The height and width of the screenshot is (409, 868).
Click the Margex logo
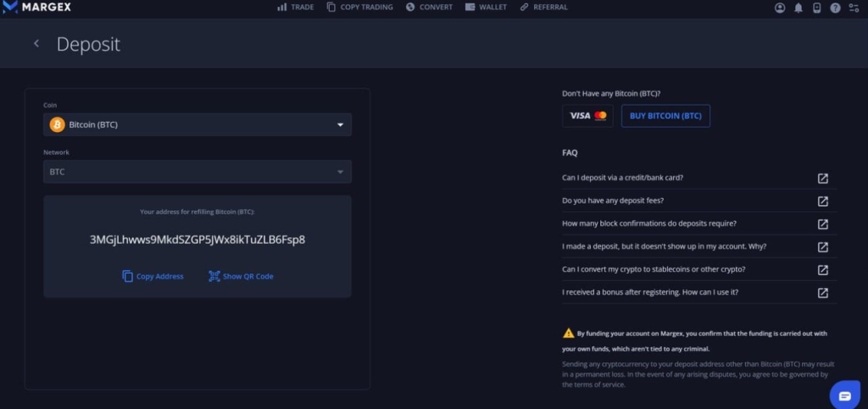pyautogui.click(x=34, y=8)
